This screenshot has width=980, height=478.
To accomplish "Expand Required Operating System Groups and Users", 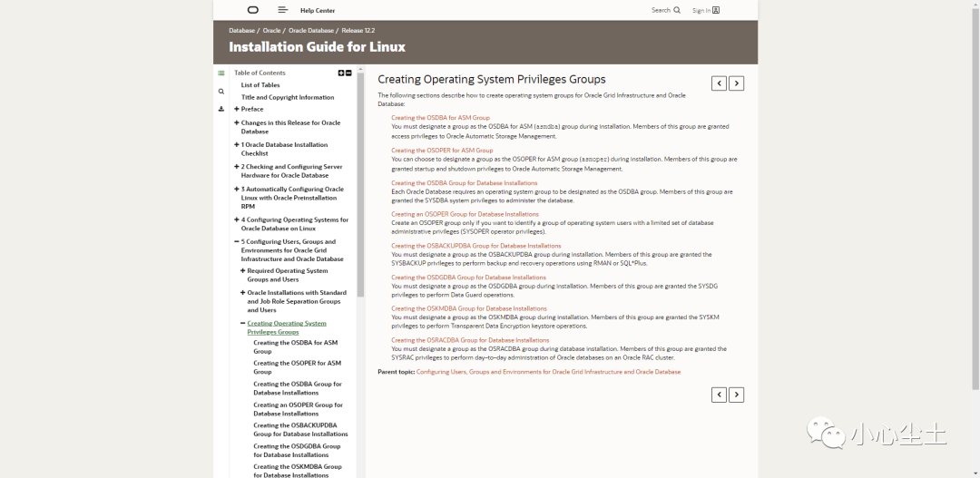I will click(242, 270).
